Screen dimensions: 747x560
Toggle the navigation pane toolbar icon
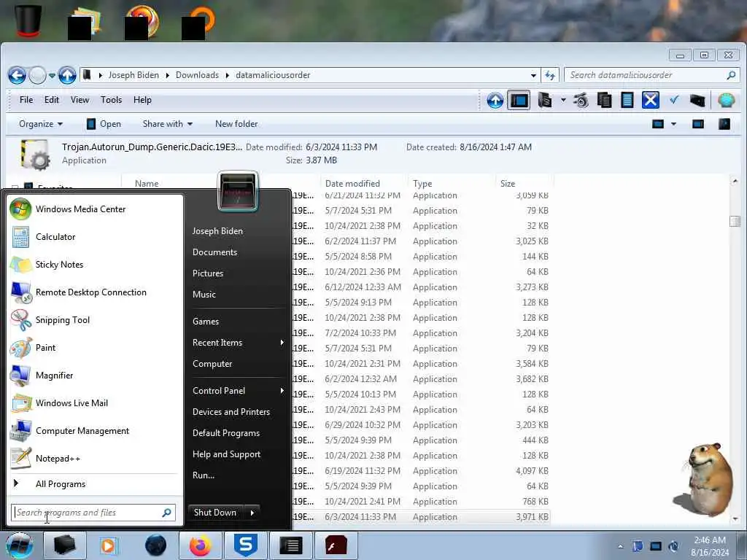(519, 101)
